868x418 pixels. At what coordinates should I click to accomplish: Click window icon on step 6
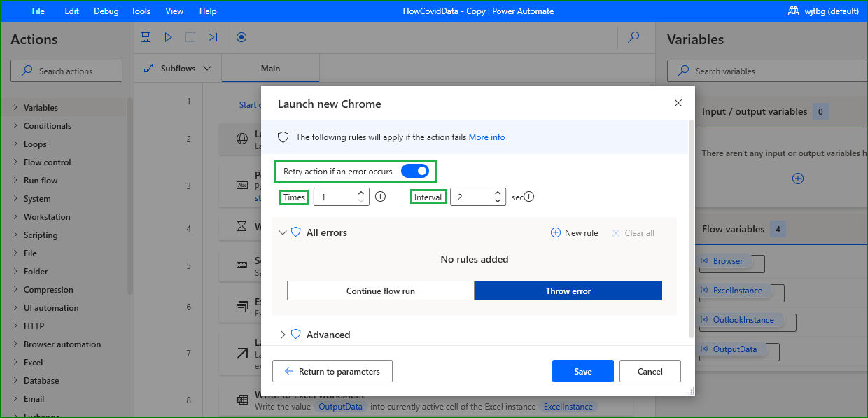pyautogui.click(x=242, y=306)
